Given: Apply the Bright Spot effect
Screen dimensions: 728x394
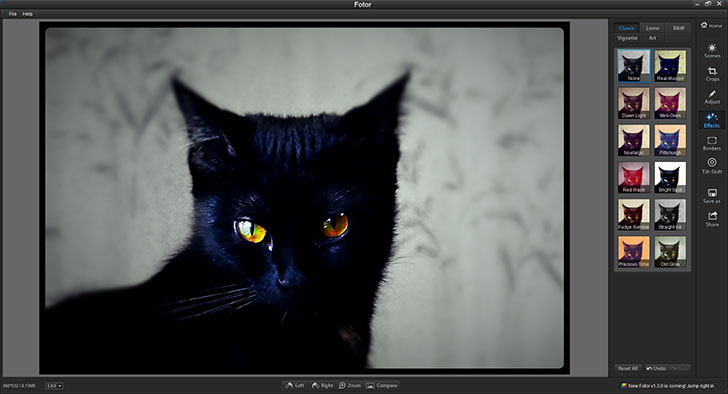Looking at the screenshot, I should [x=670, y=177].
